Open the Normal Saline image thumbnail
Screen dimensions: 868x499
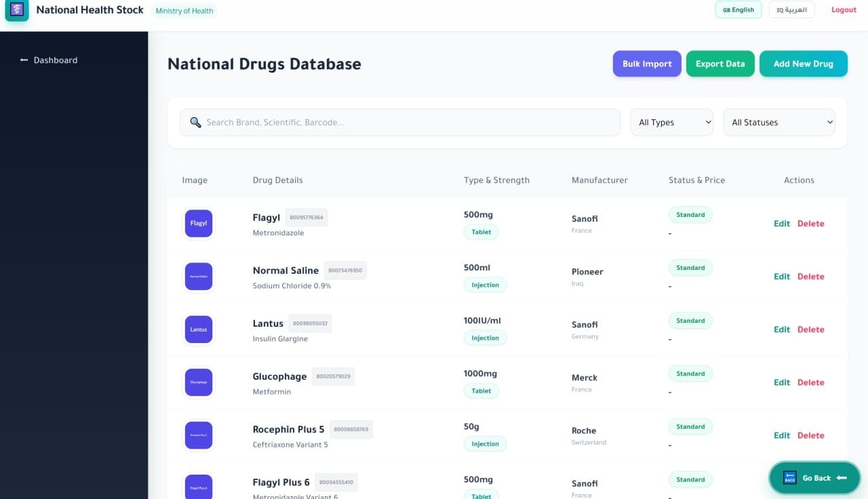pos(199,277)
